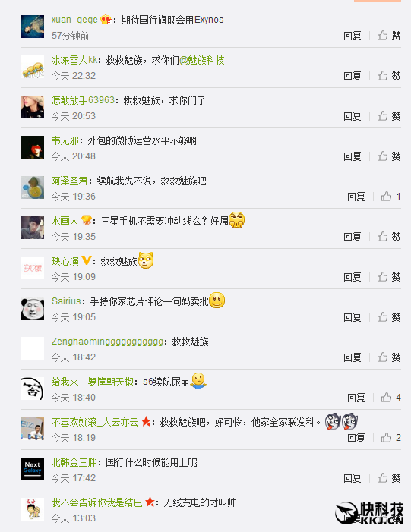411x532 pixels.
Task: Click the crown badge beside xuan_gege
Action: click(x=106, y=19)
